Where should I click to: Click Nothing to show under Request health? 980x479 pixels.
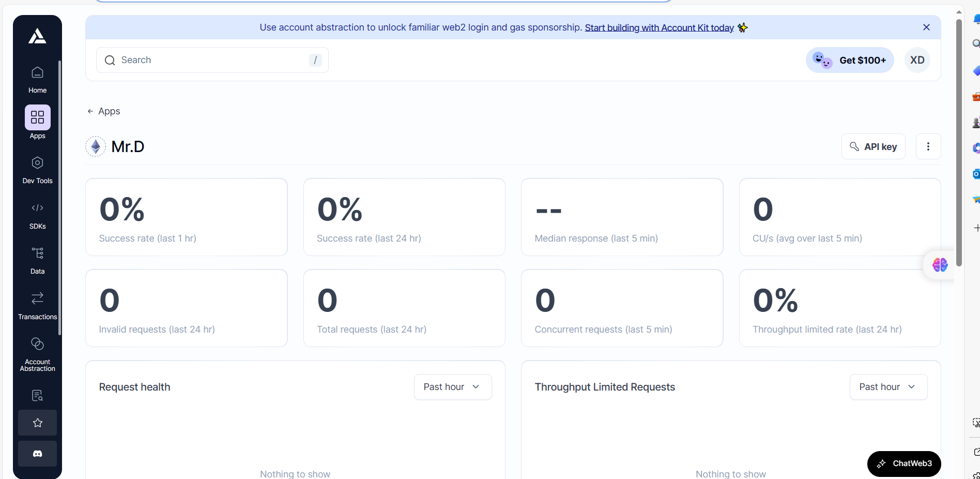point(295,474)
